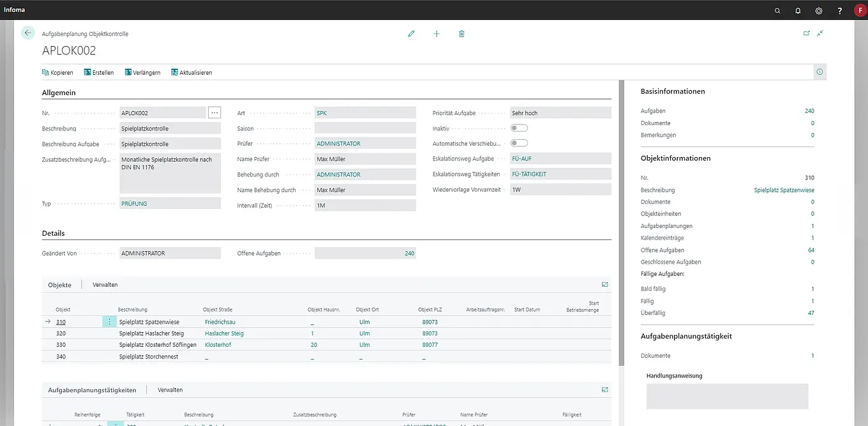The image size is (868, 426).
Task: Open the Nr. field ellipsis lookup
Action: coord(214,113)
